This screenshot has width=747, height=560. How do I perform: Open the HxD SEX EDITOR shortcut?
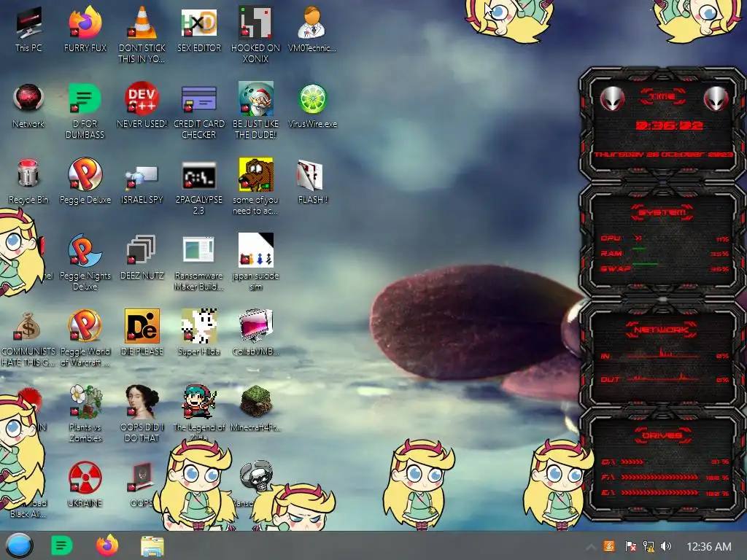tap(199, 23)
